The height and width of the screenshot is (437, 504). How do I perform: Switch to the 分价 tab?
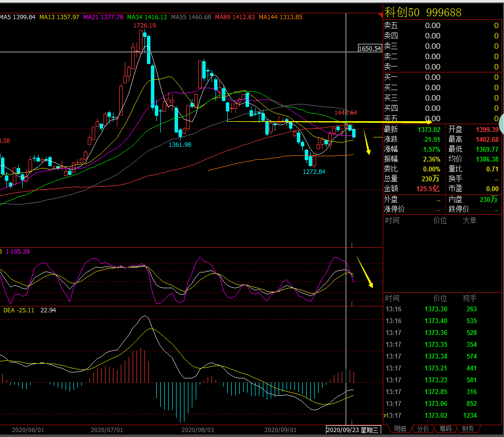pyautogui.click(x=422, y=429)
